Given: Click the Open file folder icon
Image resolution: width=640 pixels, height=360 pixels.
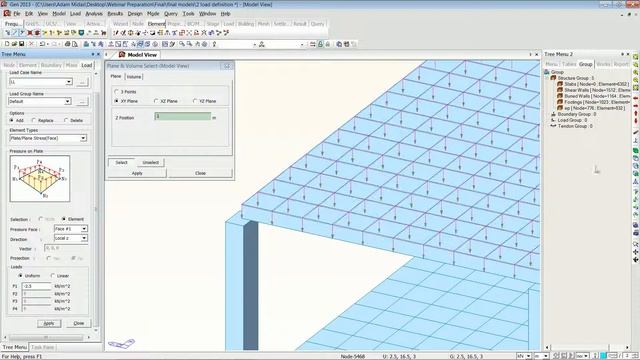Looking at the screenshot, I should pos(14,44).
